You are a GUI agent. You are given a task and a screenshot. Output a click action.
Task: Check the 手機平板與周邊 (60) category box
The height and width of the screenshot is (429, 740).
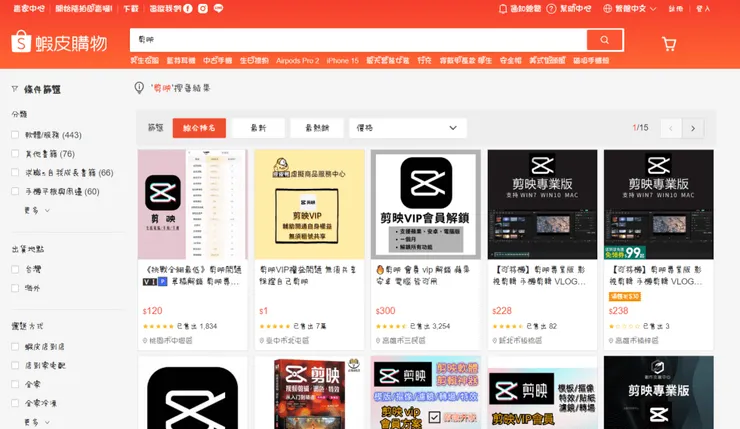(15, 192)
